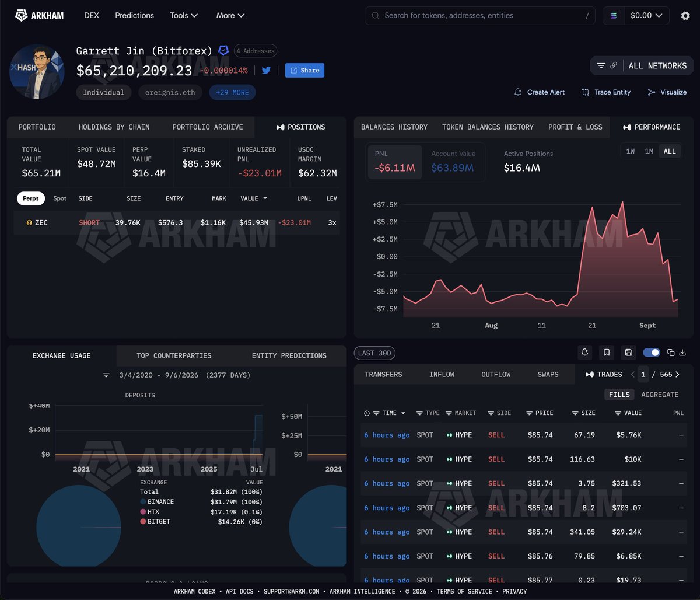Click the search box for tokens, addresses, entities
This screenshot has width=700, height=600.
[x=481, y=16]
